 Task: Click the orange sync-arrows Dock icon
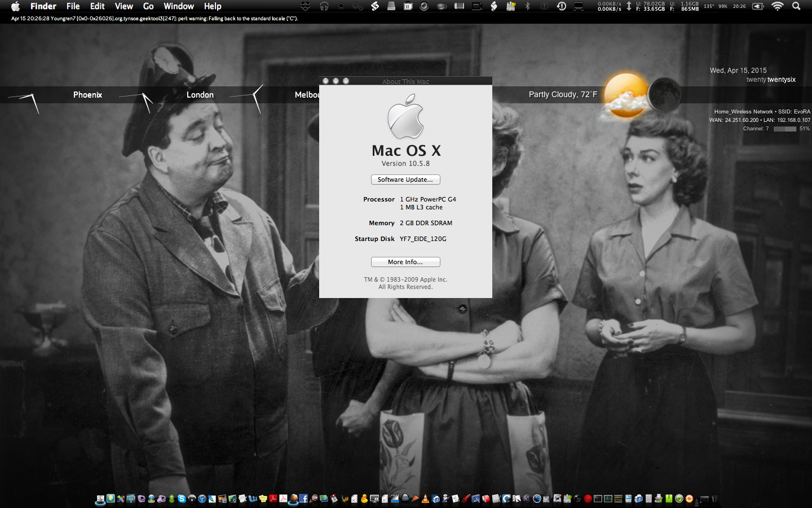tap(689, 498)
